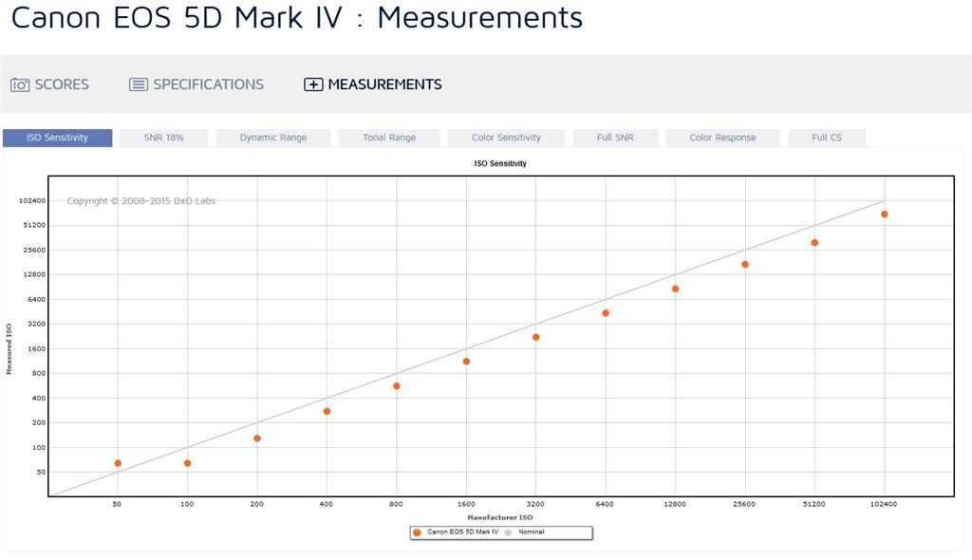Toggle Canon EOS 5D Mark IV legend entry

click(456, 532)
